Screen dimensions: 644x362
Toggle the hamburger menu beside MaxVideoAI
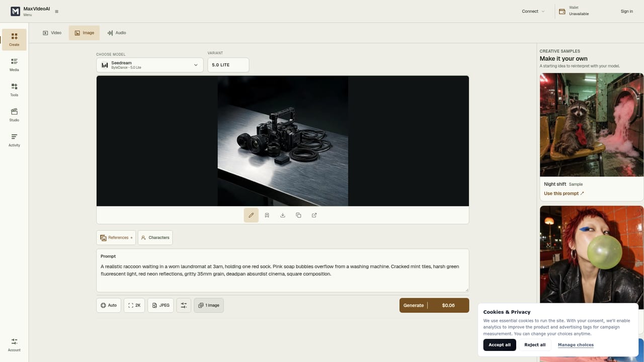coord(56,12)
